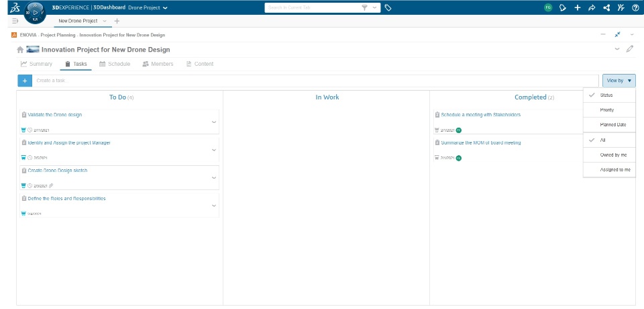Viewport: 644px width, 309px height.
Task: Minimize the ENOVIA widget with dash icon
Action: pyautogui.click(x=603, y=34)
